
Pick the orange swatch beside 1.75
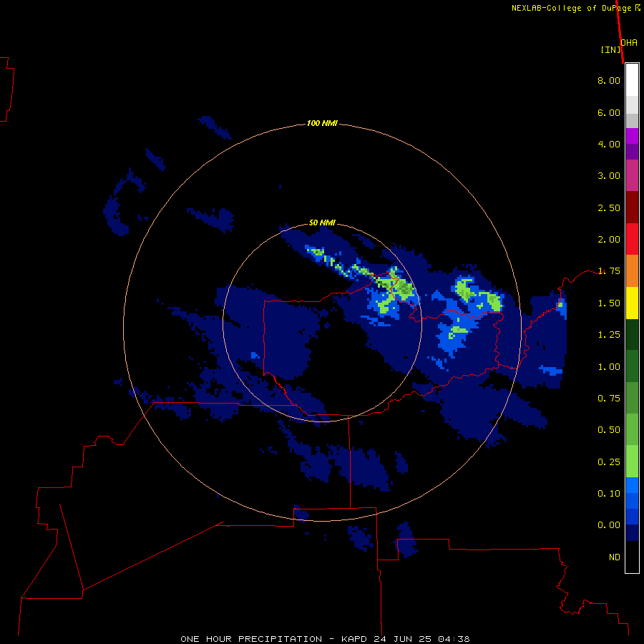(632, 271)
